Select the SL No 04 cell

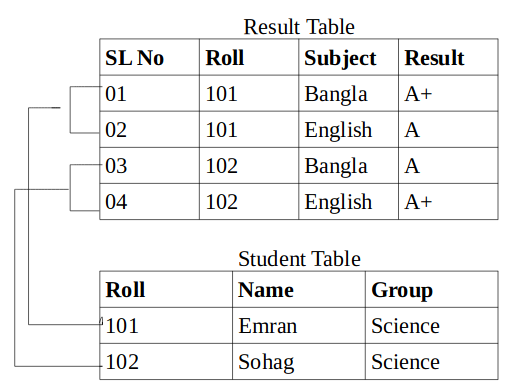point(149,202)
